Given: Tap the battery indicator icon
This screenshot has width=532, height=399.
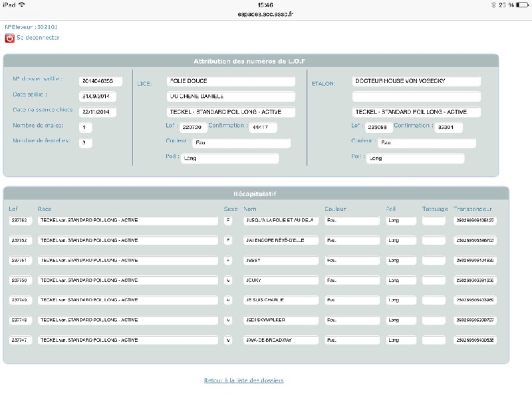Looking at the screenshot, I should click(x=521, y=5).
